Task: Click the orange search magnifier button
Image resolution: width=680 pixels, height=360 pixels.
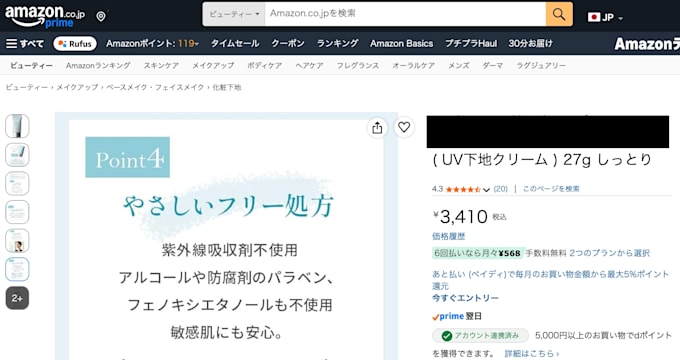Action: pyautogui.click(x=559, y=14)
